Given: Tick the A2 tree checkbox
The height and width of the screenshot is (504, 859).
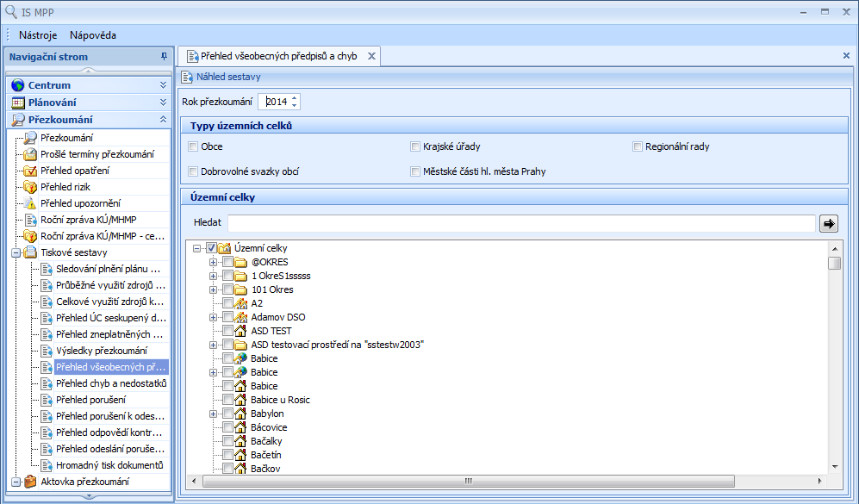Looking at the screenshot, I should click(x=228, y=303).
